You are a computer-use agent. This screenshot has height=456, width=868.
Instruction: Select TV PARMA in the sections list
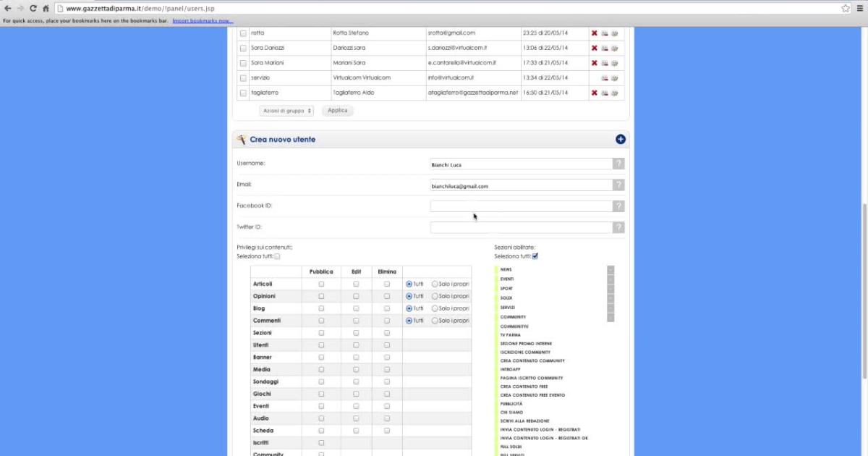(510, 335)
